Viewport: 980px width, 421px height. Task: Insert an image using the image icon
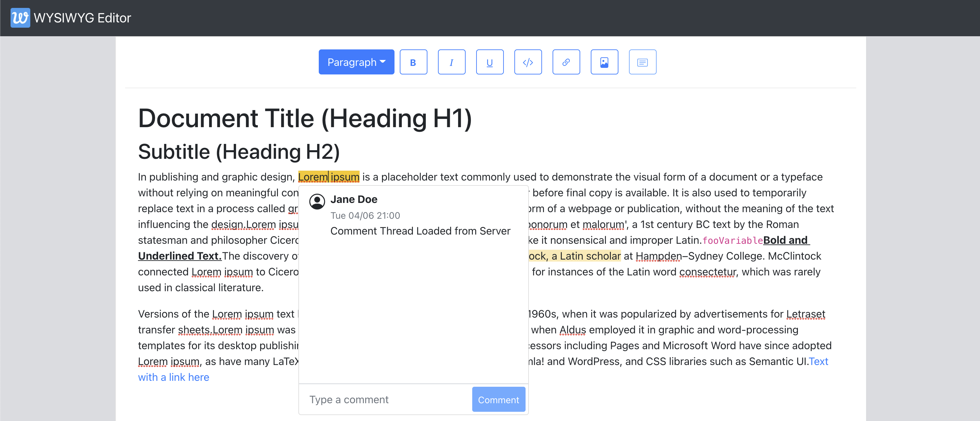[604, 62]
